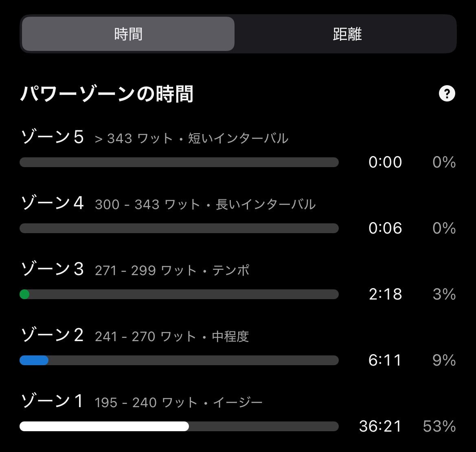Click the ゾーン 5 progress bar
The height and width of the screenshot is (452, 476).
pyautogui.click(x=179, y=162)
